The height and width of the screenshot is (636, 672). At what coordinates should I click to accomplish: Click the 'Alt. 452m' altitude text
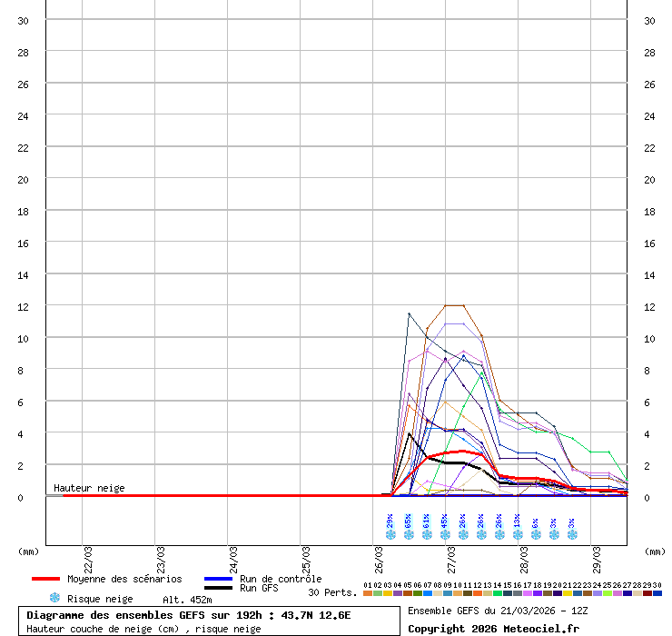(x=187, y=600)
